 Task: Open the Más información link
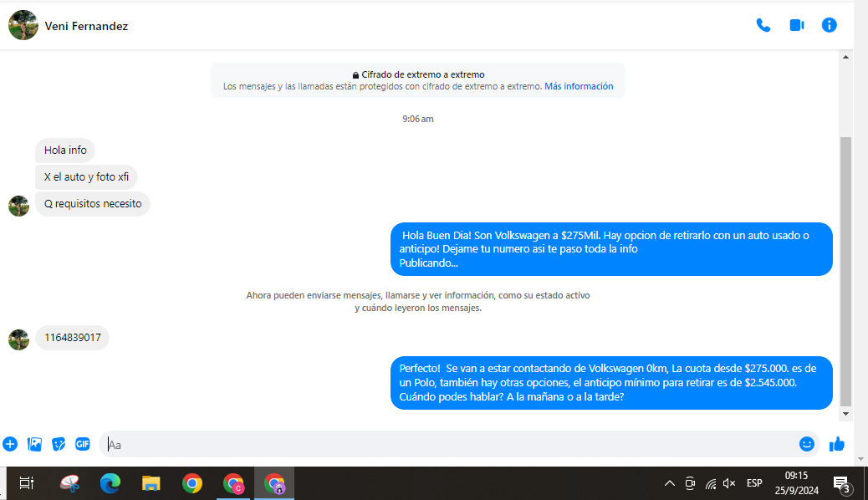click(x=579, y=86)
